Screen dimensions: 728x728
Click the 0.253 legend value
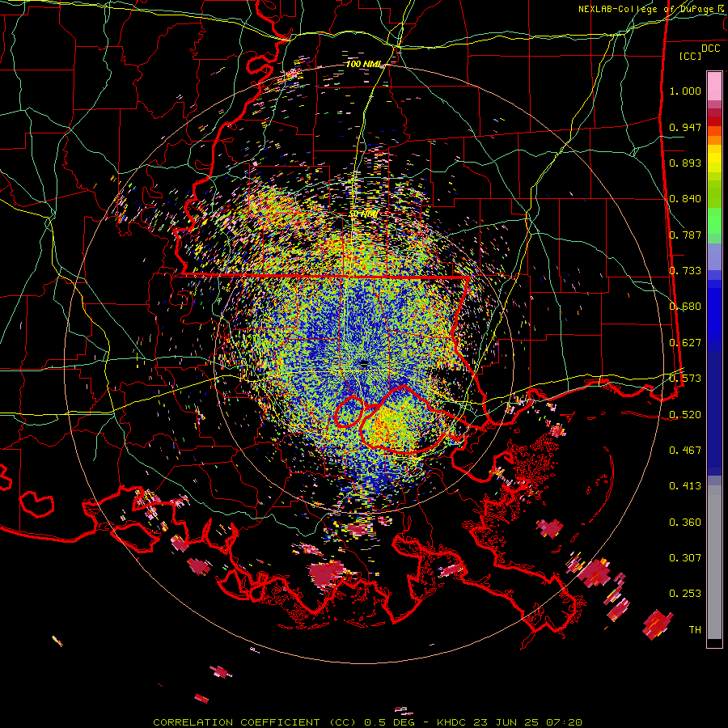pos(685,594)
